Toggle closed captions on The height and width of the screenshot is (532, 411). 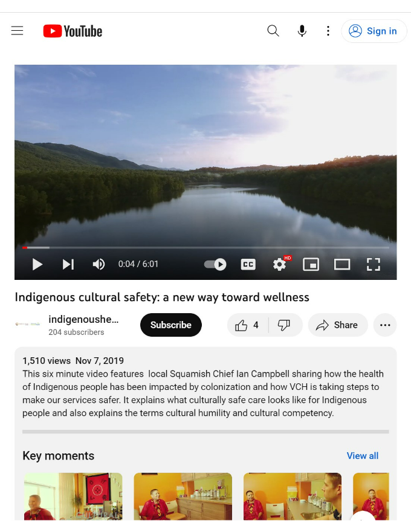248,264
